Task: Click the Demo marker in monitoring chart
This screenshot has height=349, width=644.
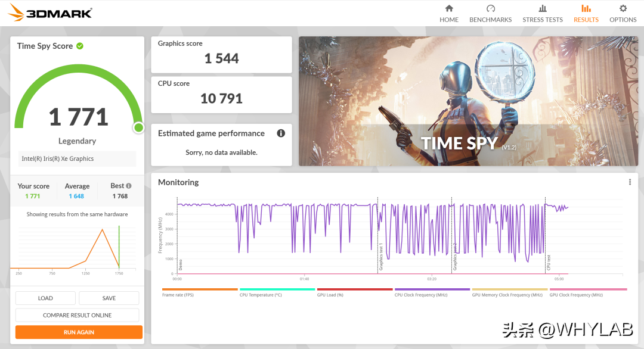Action: (180, 265)
